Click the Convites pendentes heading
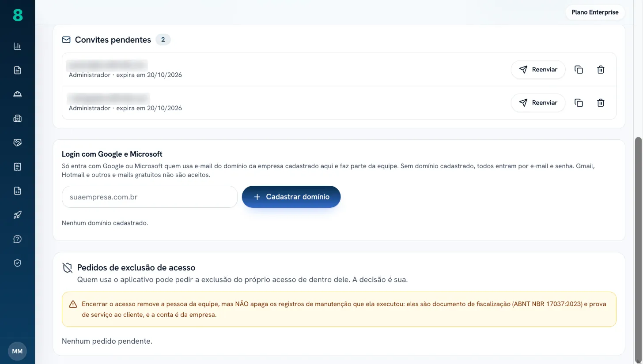Image resolution: width=643 pixels, height=364 pixels. coord(113,40)
